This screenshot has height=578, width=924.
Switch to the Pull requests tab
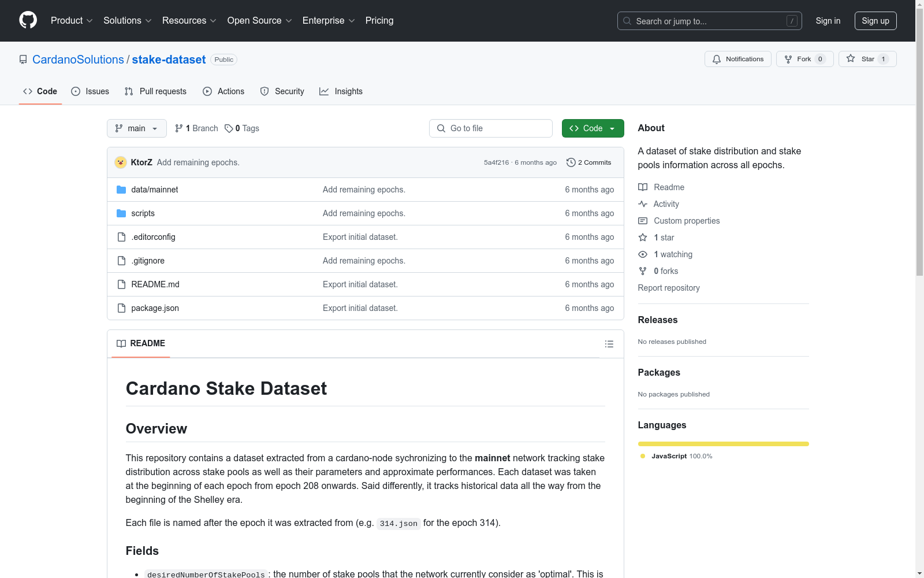click(155, 91)
